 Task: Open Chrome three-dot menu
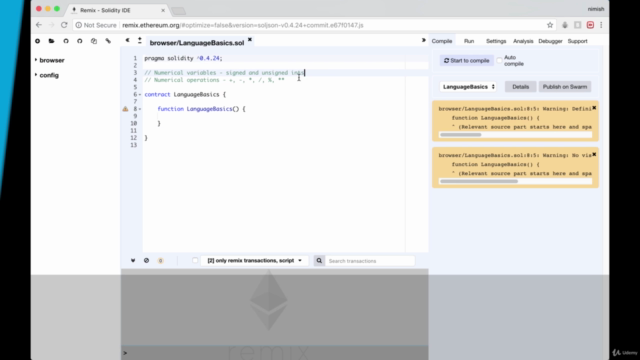601,25
